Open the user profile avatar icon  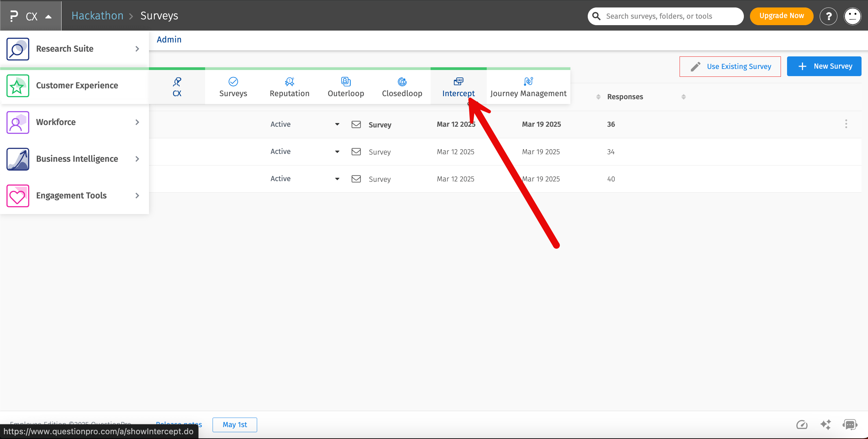tap(852, 16)
